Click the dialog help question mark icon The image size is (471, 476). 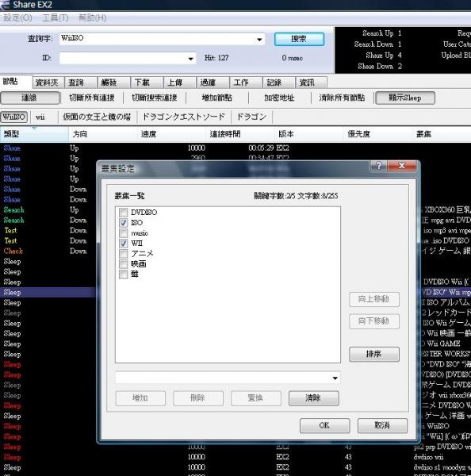pos(378,166)
